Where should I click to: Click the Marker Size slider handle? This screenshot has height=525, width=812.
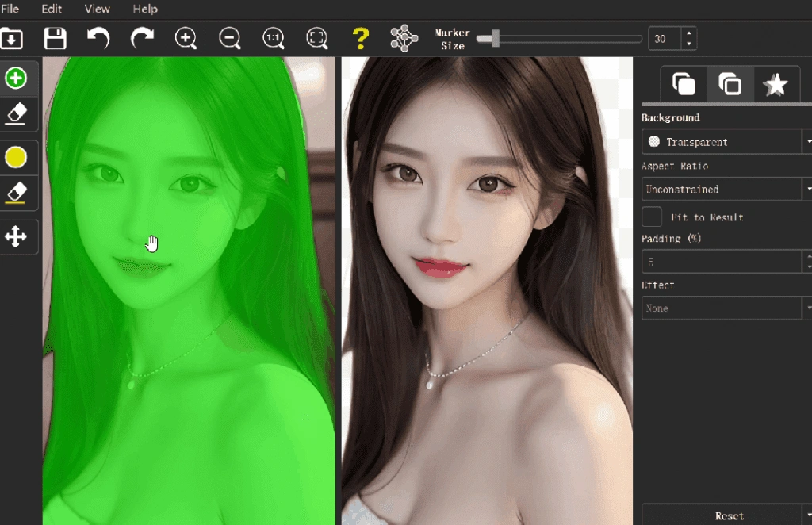pos(494,38)
